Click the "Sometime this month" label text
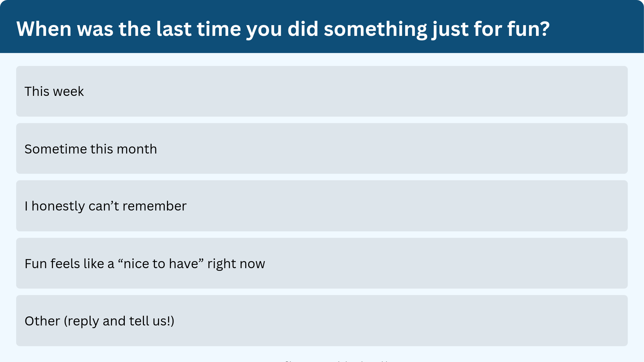 point(91,149)
